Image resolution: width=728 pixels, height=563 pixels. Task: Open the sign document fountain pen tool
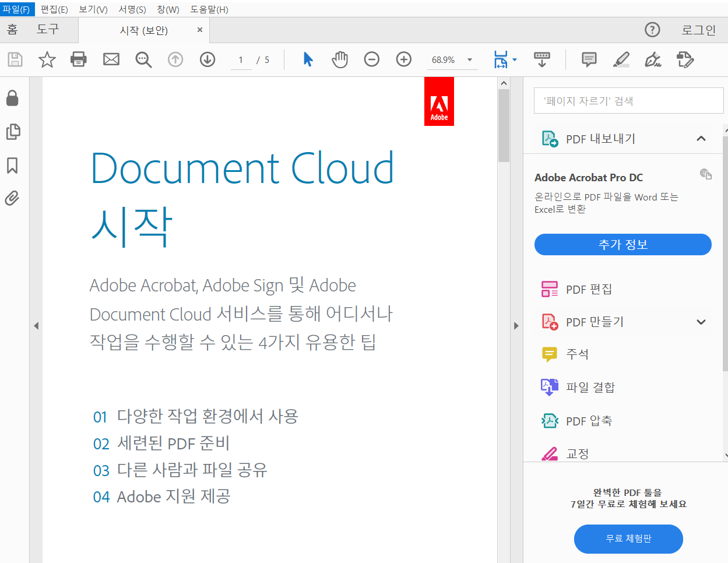(x=653, y=59)
